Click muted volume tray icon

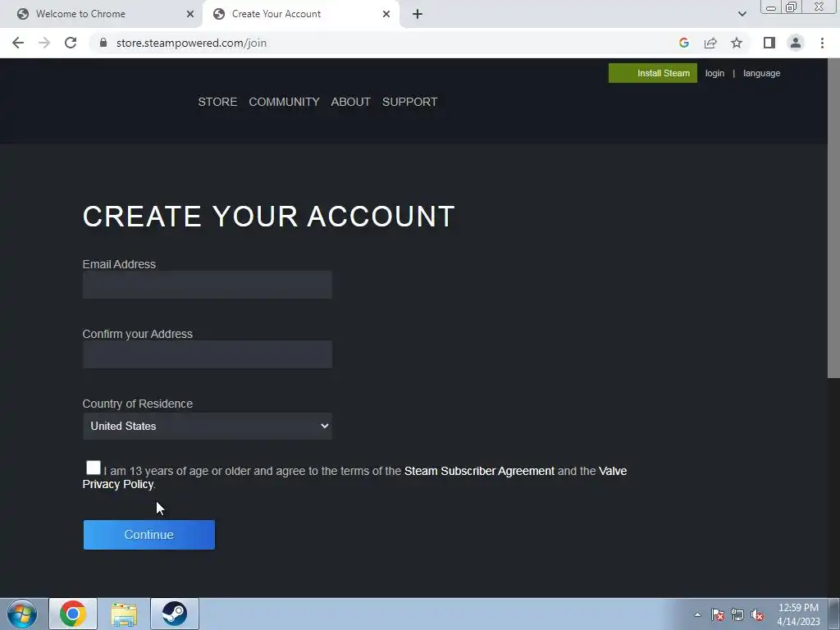tap(757, 614)
